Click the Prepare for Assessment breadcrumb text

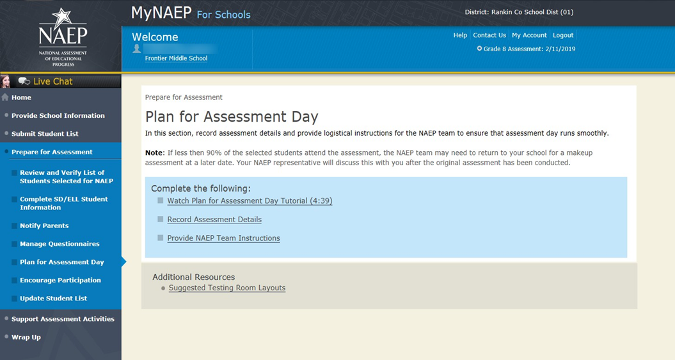tap(183, 97)
